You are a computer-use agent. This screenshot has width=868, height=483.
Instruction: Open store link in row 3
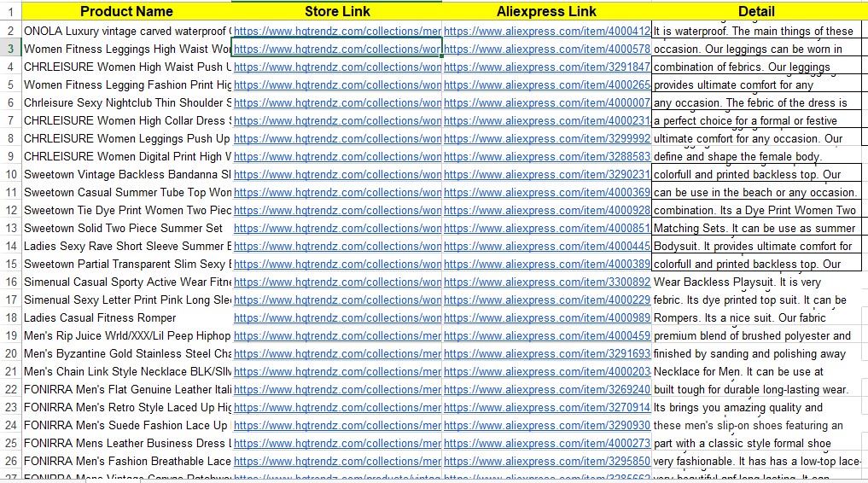pyautogui.click(x=337, y=49)
